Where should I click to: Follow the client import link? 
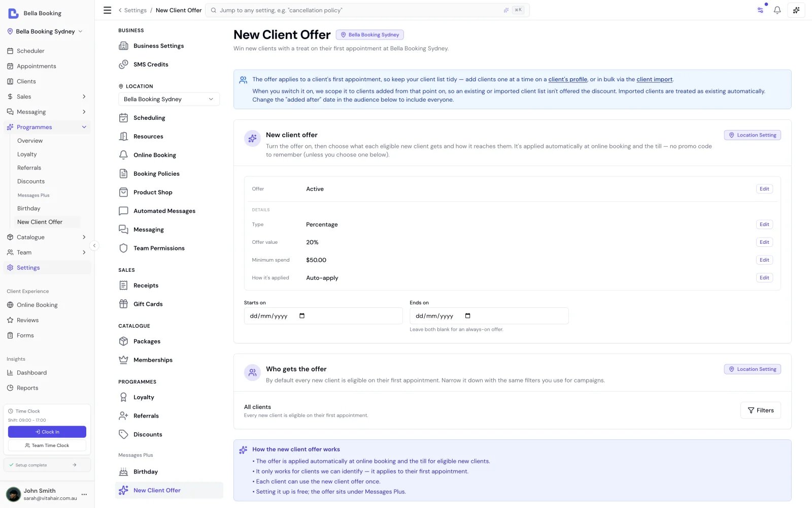[654, 79]
